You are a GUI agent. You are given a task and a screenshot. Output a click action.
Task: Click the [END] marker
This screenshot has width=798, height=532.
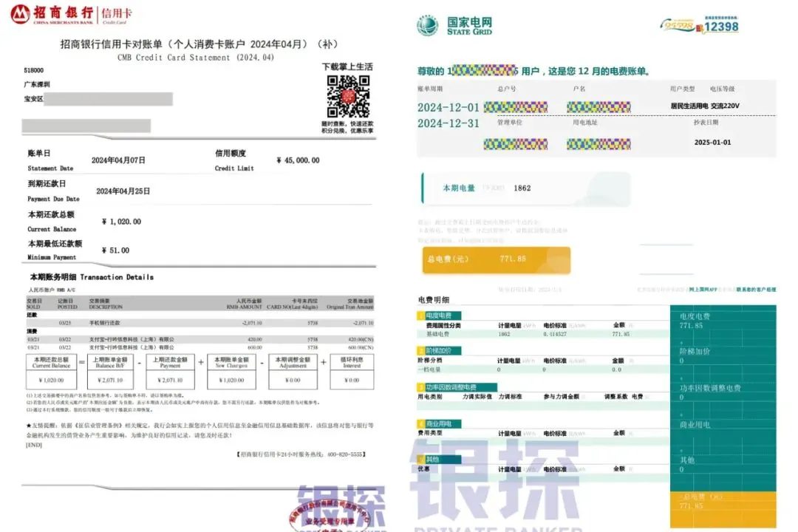tap(34, 445)
